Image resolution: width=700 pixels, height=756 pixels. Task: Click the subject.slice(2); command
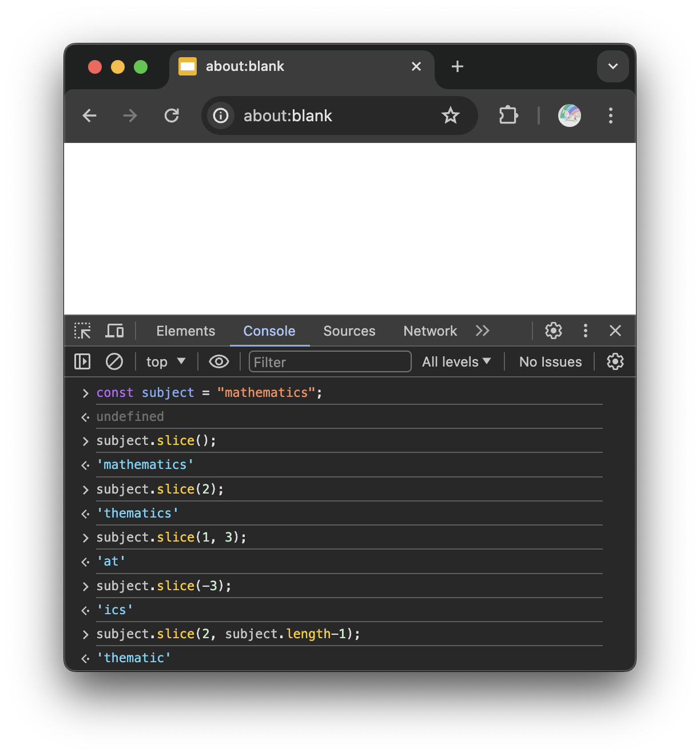160,490
